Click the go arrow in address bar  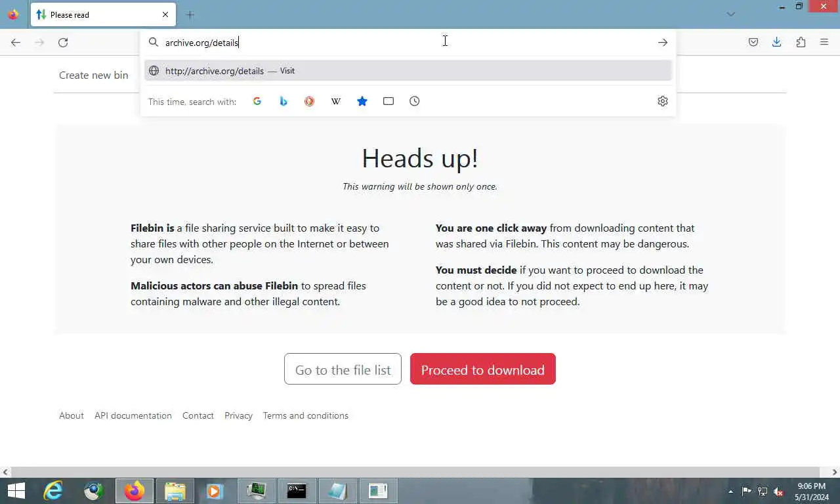(x=663, y=42)
